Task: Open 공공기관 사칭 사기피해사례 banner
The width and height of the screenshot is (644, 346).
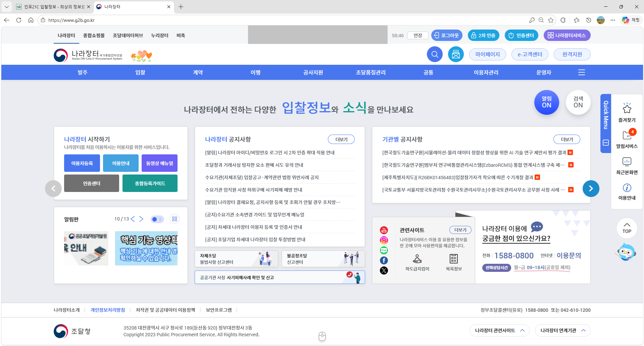Action: (x=280, y=277)
